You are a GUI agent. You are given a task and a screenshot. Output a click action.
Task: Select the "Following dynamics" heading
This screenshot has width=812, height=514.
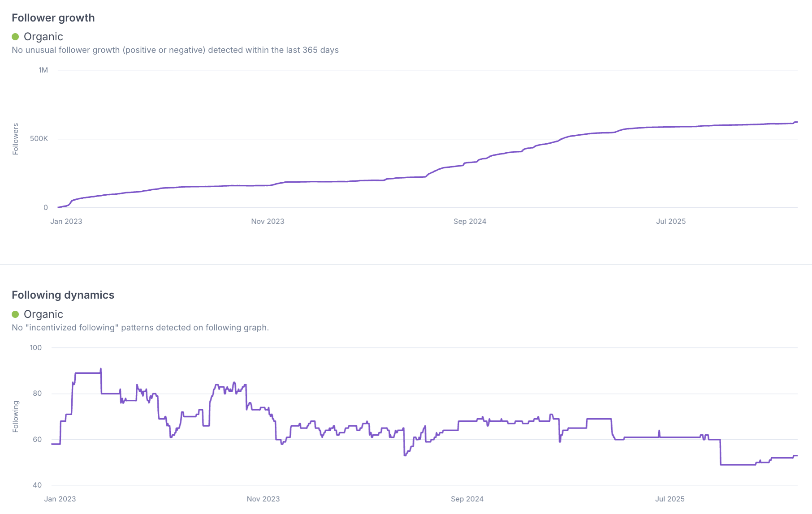click(63, 295)
